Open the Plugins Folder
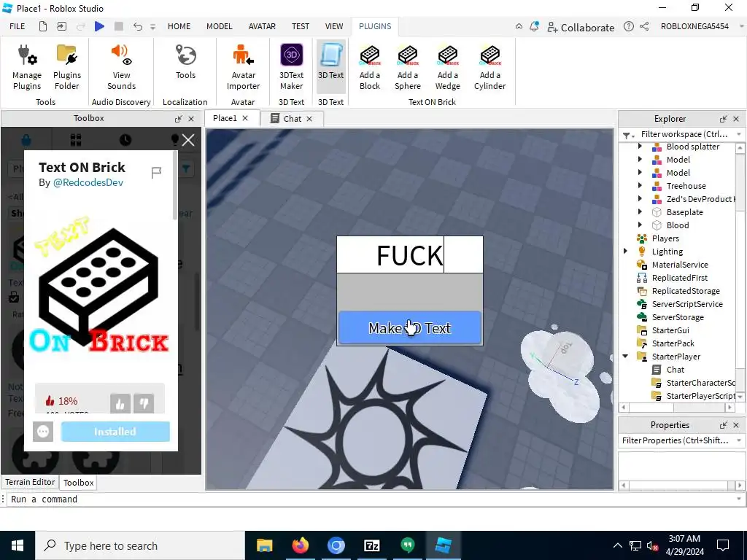The width and height of the screenshot is (747, 560). point(66,68)
